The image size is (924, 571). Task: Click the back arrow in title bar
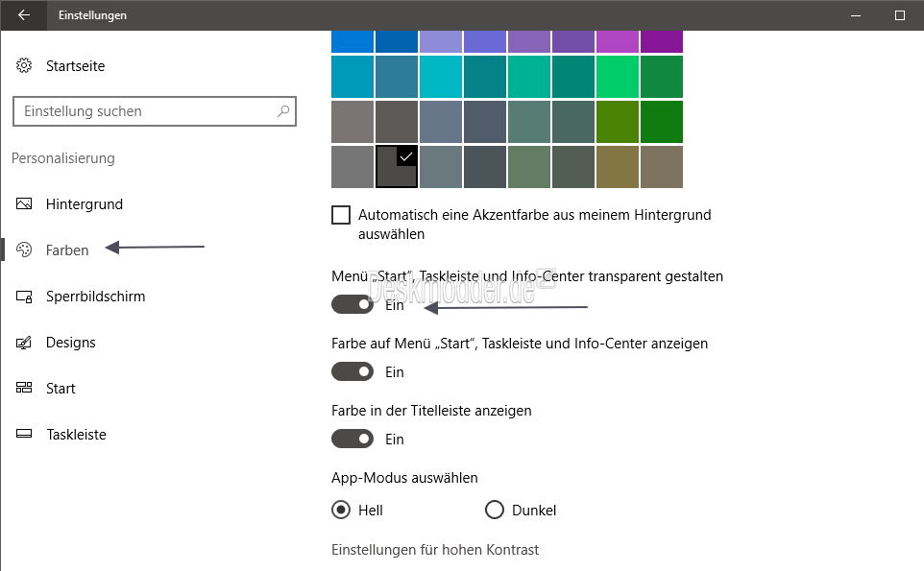pos(24,15)
